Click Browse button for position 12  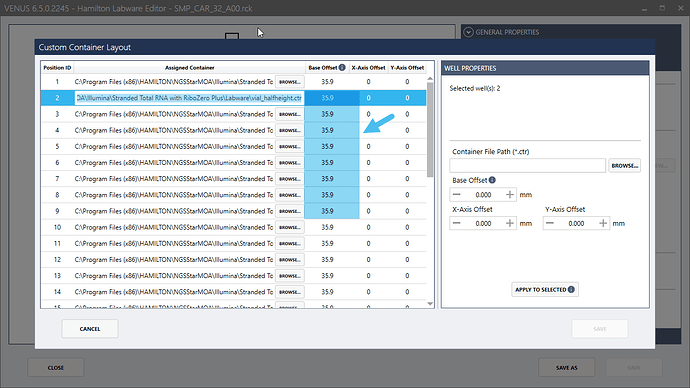tap(290, 260)
